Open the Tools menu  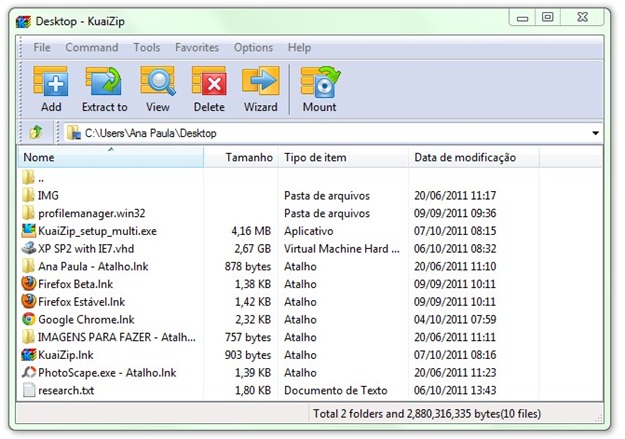point(147,47)
